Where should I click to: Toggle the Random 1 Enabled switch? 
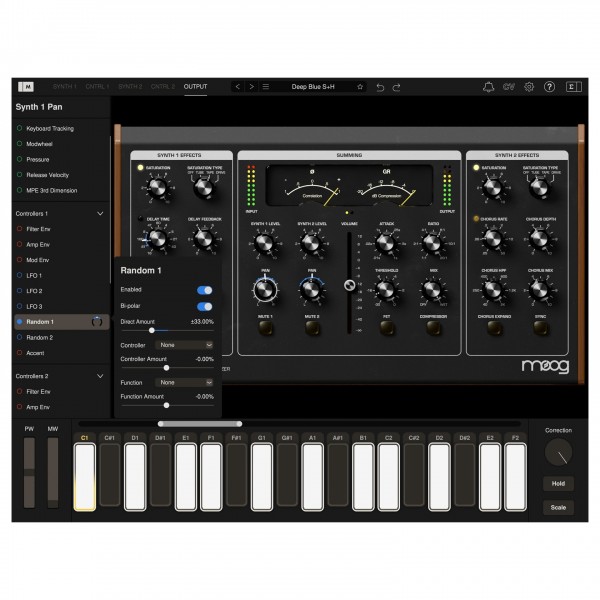point(204,290)
